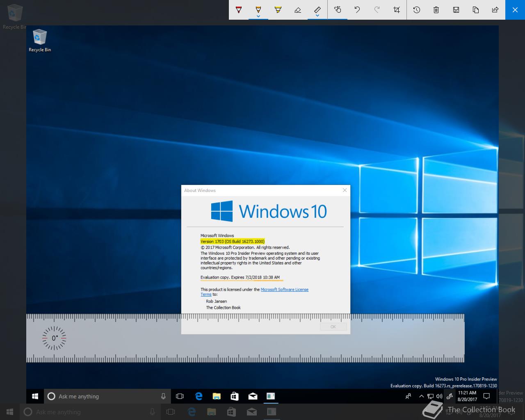Redo the undone stroke

[377, 9]
